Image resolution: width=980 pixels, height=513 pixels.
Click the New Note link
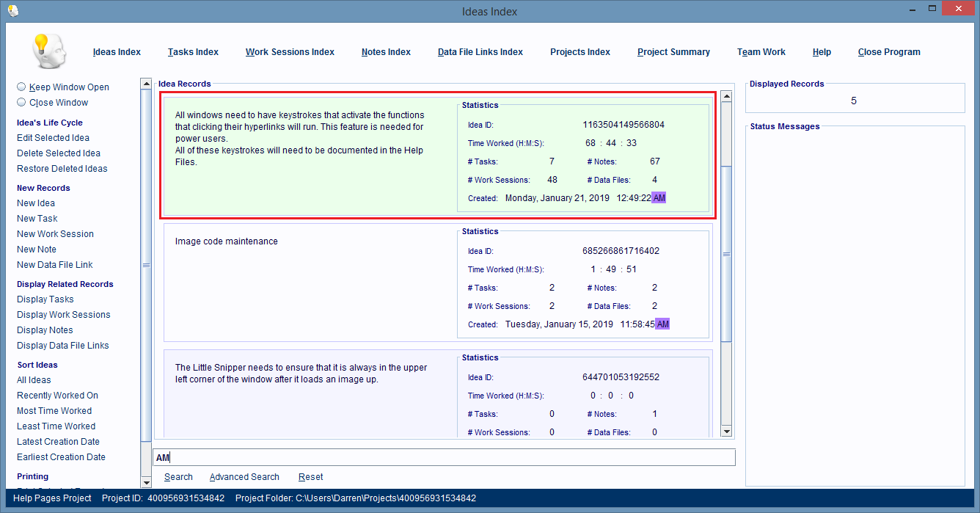pos(37,250)
